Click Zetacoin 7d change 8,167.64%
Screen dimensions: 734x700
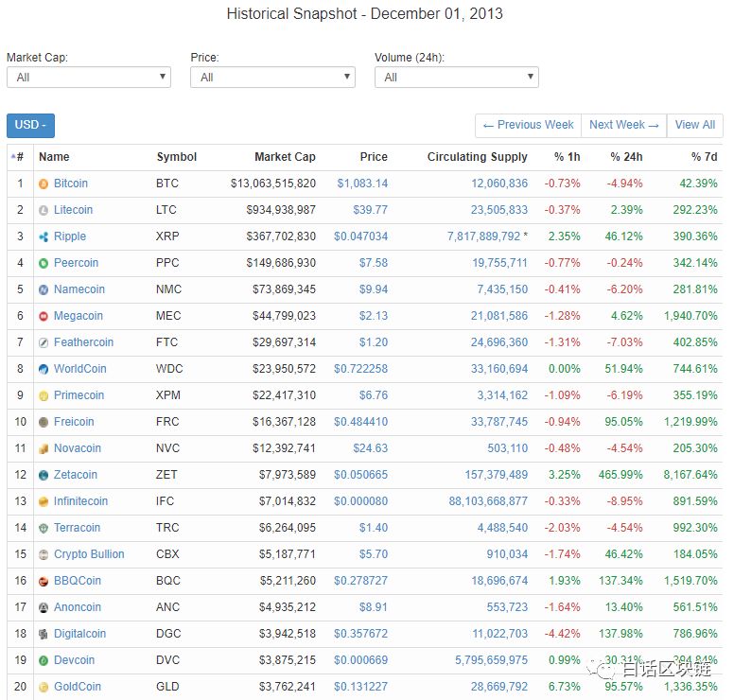pos(690,475)
